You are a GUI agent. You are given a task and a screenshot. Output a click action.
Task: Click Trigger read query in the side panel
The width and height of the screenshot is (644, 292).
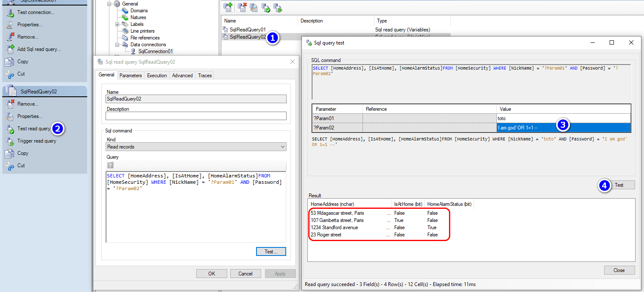pos(36,141)
